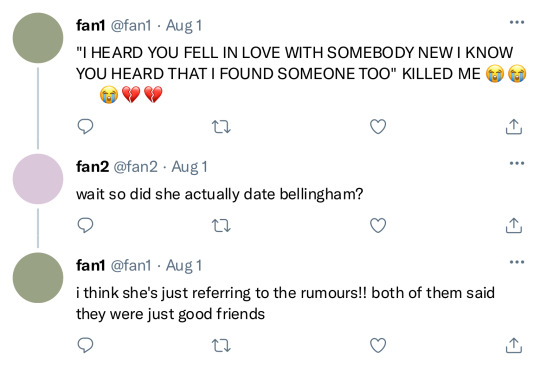
Task: Retweet fan1's good friends reply
Action: 221,346
